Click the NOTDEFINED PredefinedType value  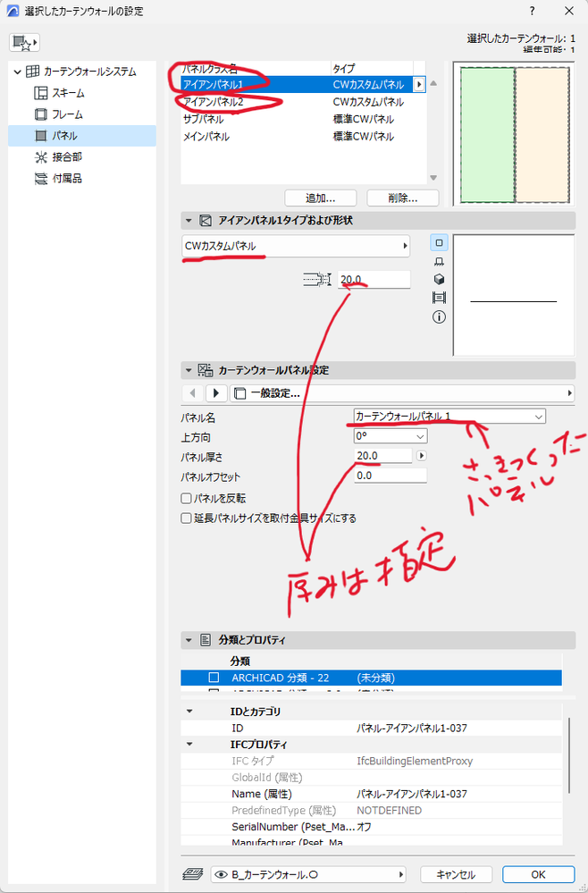click(390, 811)
